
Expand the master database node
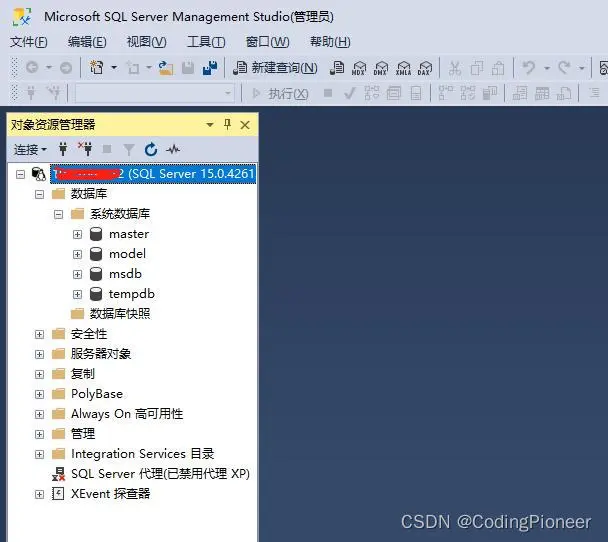(x=78, y=235)
